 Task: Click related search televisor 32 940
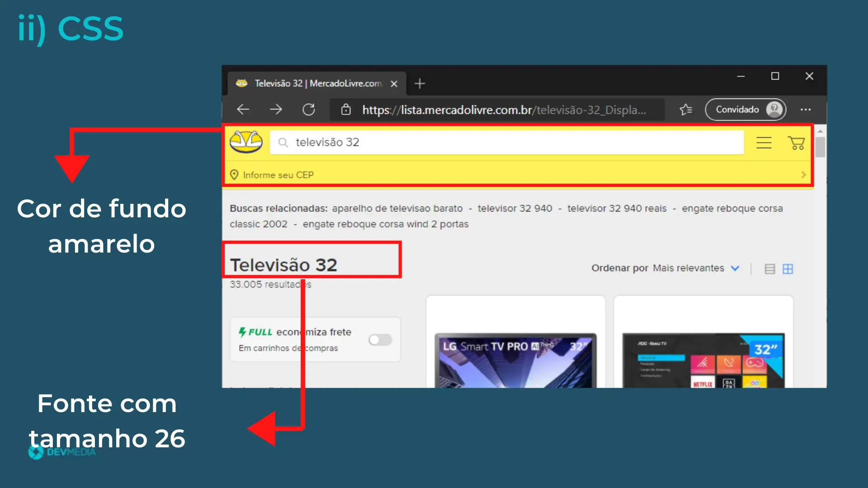[514, 208]
